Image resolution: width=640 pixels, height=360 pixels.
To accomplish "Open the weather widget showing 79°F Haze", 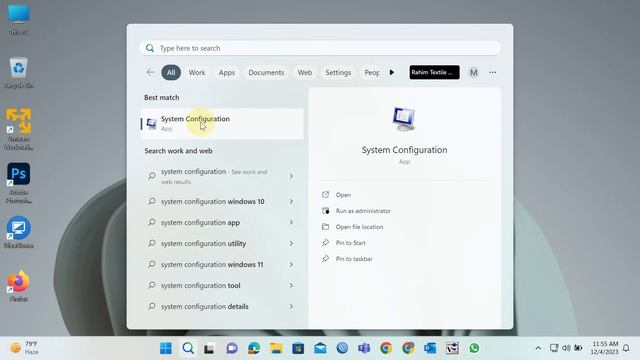I will pyautogui.click(x=24, y=348).
